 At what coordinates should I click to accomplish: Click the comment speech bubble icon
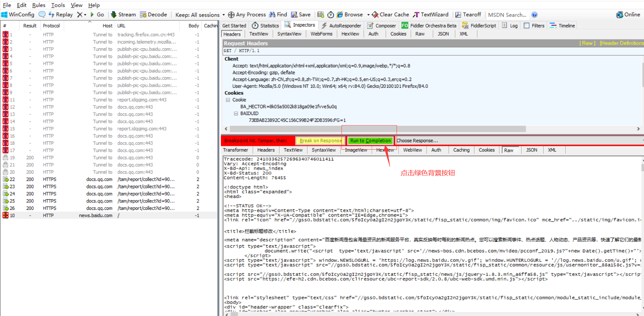pos(42,15)
